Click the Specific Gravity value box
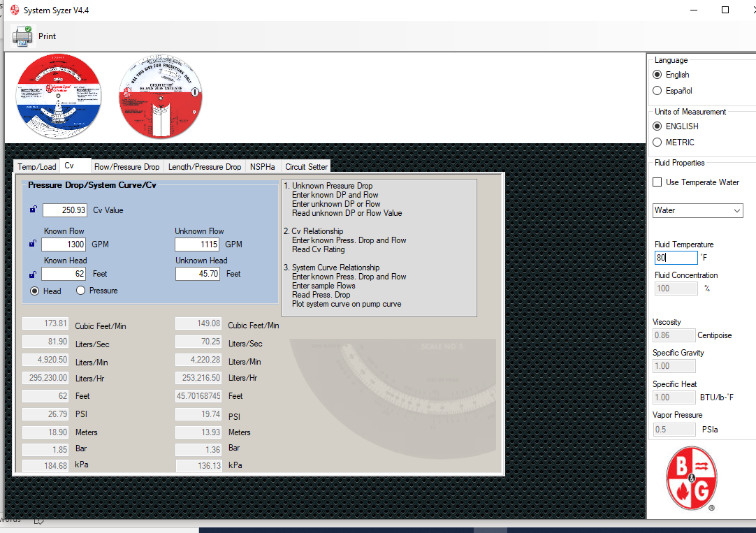Image resolution: width=756 pixels, height=533 pixels. pyautogui.click(x=674, y=366)
